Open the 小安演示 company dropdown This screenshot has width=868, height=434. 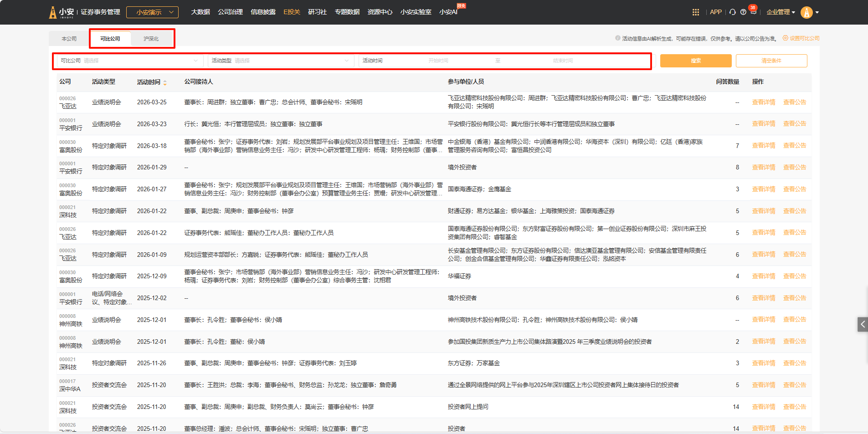click(152, 12)
